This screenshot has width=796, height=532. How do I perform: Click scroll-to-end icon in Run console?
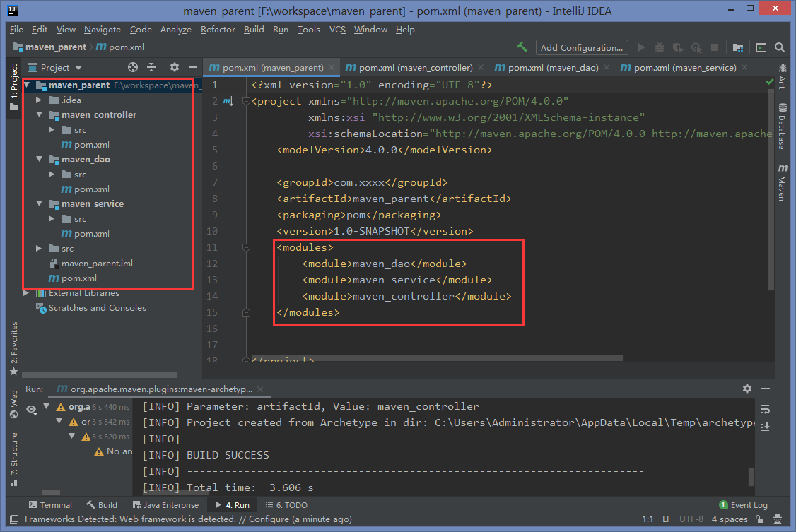pyautogui.click(x=765, y=427)
